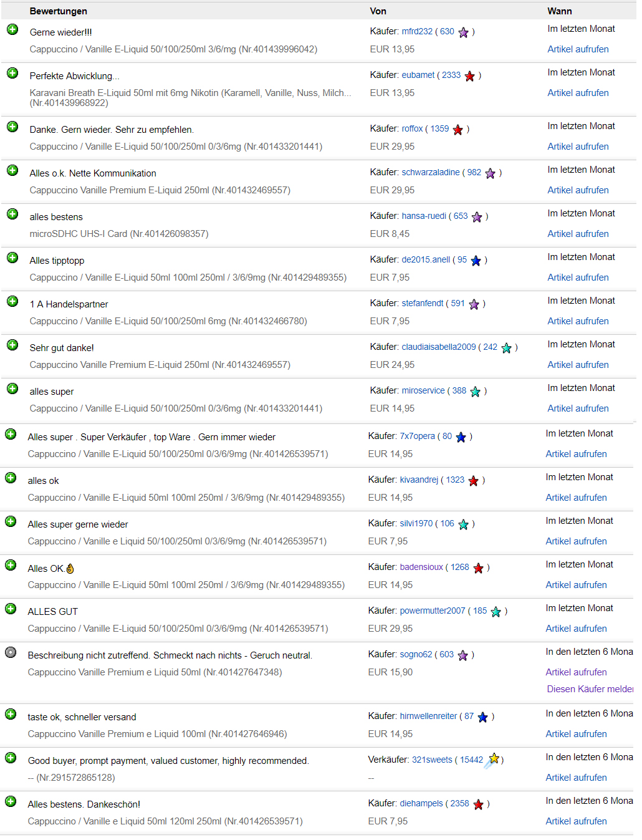Click 'Diesen Käufer melden' link

click(590, 689)
